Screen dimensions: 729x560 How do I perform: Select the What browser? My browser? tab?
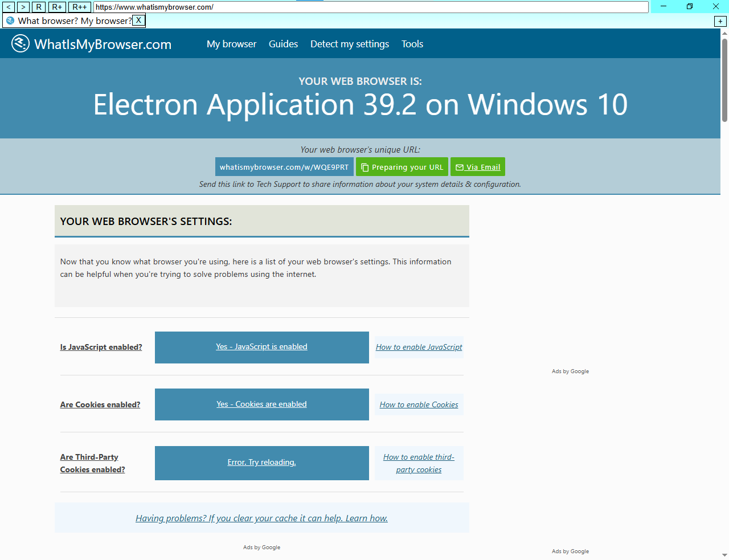[74, 21]
